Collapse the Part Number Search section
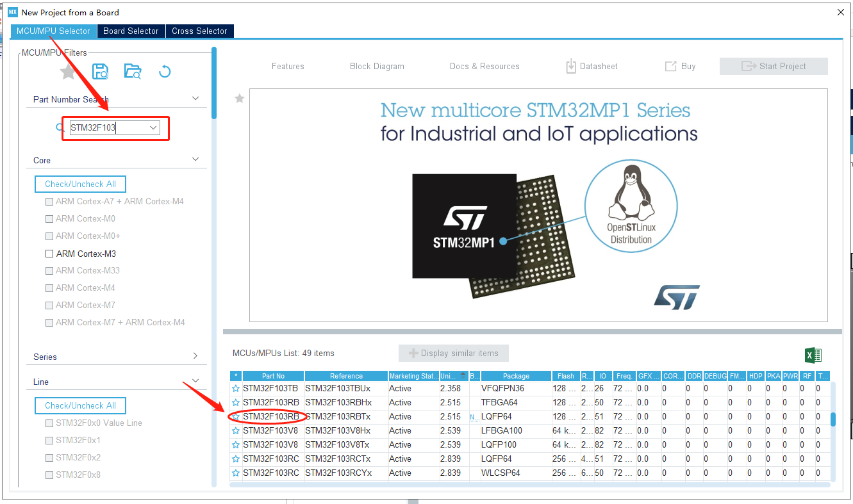The height and width of the screenshot is (504, 853). point(195,98)
